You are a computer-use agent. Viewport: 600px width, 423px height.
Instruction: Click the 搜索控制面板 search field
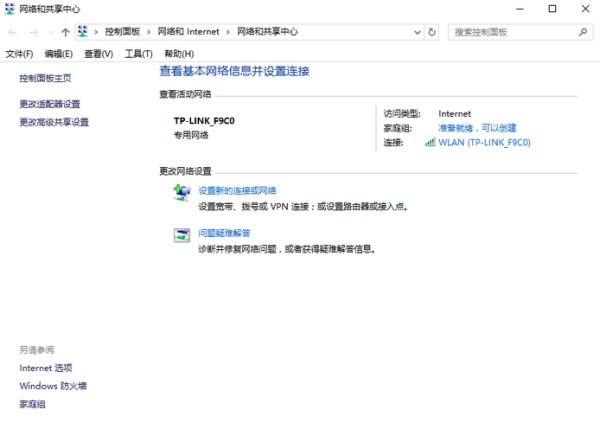point(510,33)
